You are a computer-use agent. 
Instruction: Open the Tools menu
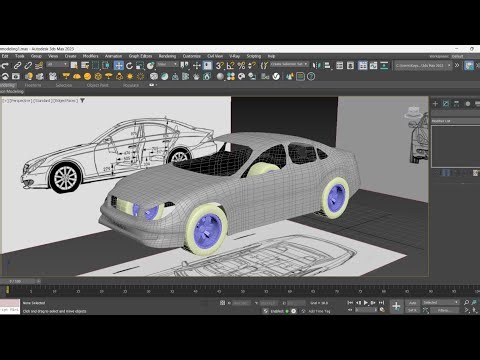19,56
